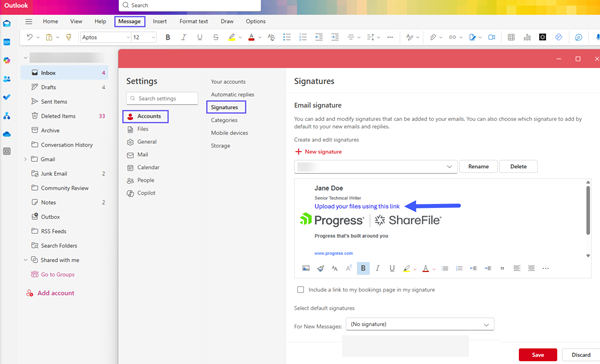Click Rename for the signature

tap(478, 166)
